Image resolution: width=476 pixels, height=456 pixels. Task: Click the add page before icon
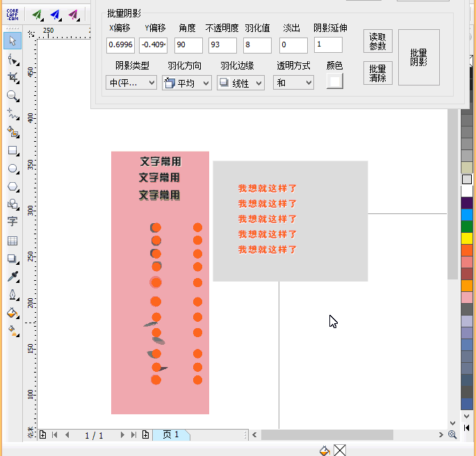pos(42,434)
